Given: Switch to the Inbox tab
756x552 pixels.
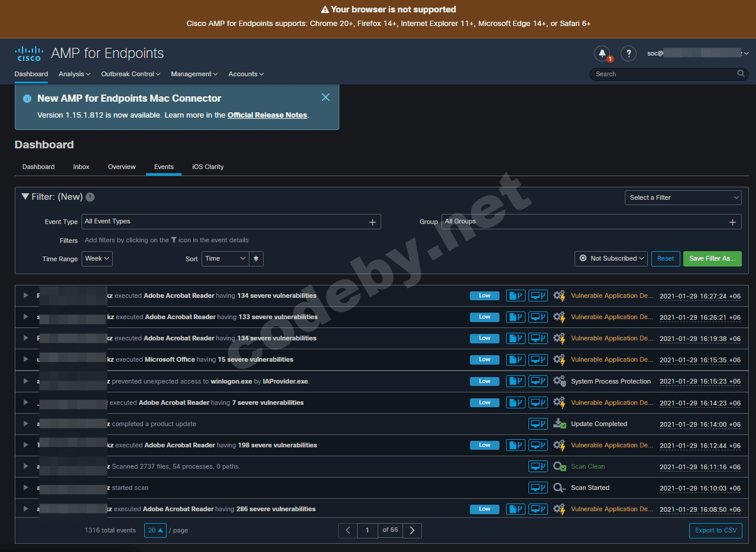Looking at the screenshot, I should point(81,167).
